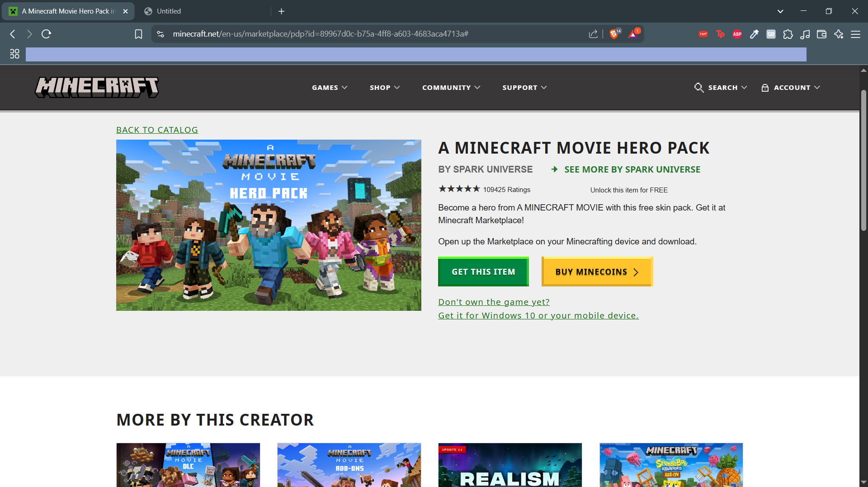Open the browser hamburger main menu
Image resolution: width=868 pixels, height=487 pixels.
pyautogui.click(x=855, y=34)
